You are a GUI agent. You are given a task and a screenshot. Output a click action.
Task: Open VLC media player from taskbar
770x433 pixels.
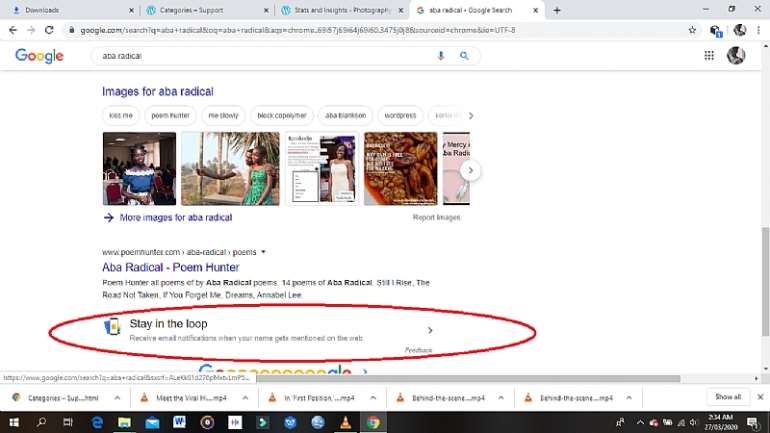coord(346,422)
